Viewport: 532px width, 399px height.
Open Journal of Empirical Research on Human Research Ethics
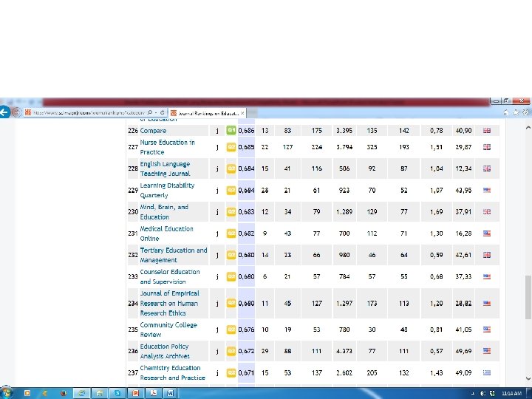pos(169,304)
